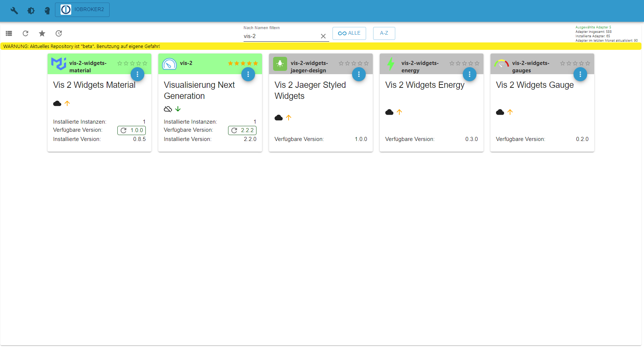Click installed version 2.2.0 value

[250, 139]
